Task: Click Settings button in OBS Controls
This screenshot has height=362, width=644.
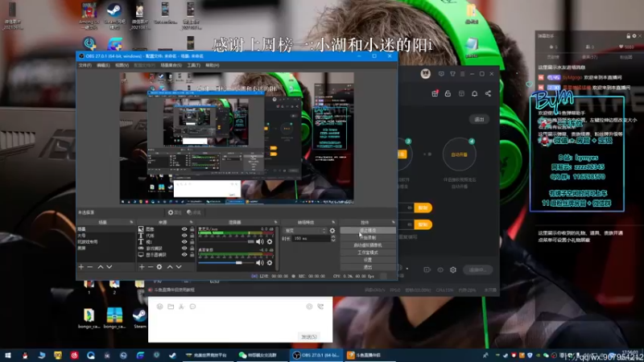Action: (x=368, y=260)
